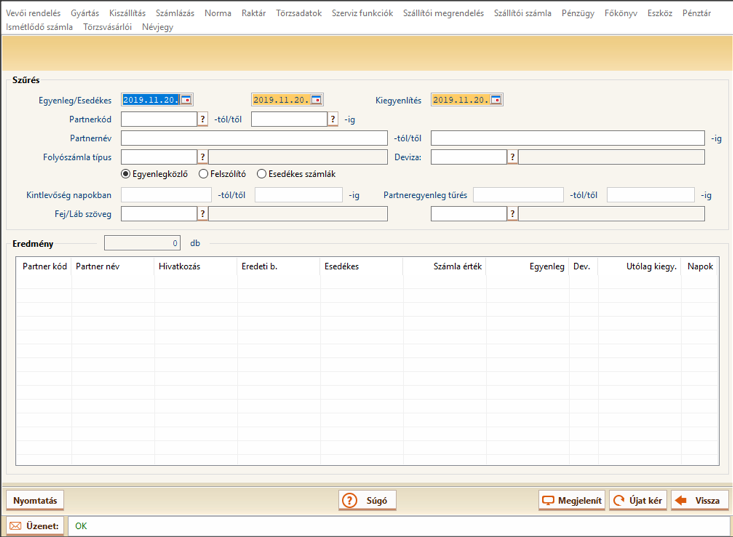Open Raktár menu
Screen dimensions: 733x537
click(x=253, y=13)
